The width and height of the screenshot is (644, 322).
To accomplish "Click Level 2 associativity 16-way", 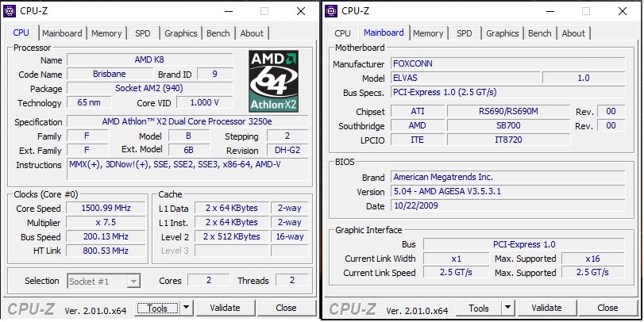I will coord(290,236).
